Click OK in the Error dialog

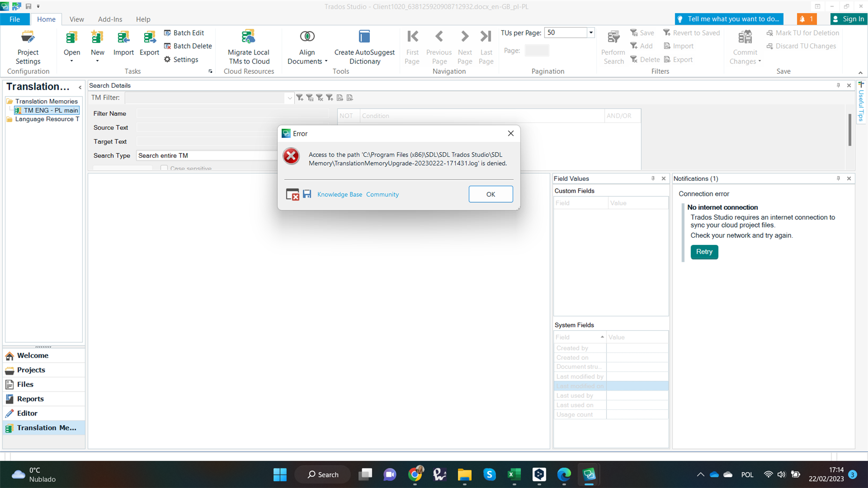[490, 194]
